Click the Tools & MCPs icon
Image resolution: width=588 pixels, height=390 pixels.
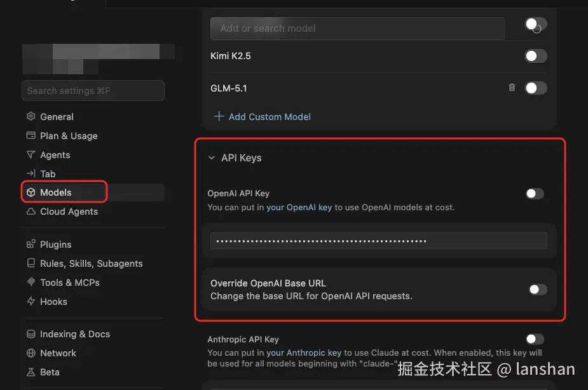(31, 282)
